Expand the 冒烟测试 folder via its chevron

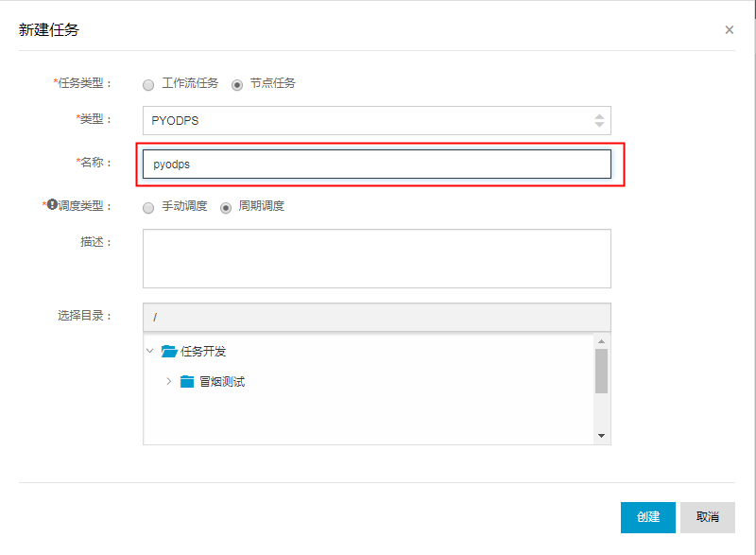[x=169, y=382]
